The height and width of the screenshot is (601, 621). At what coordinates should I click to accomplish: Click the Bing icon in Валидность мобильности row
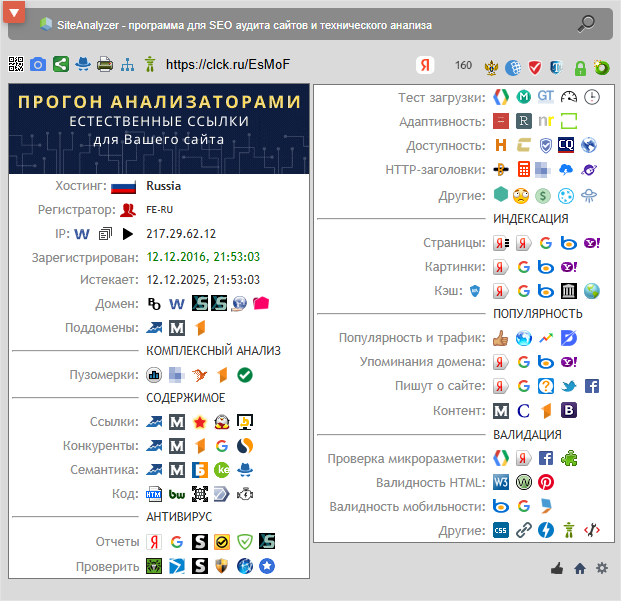(x=501, y=506)
